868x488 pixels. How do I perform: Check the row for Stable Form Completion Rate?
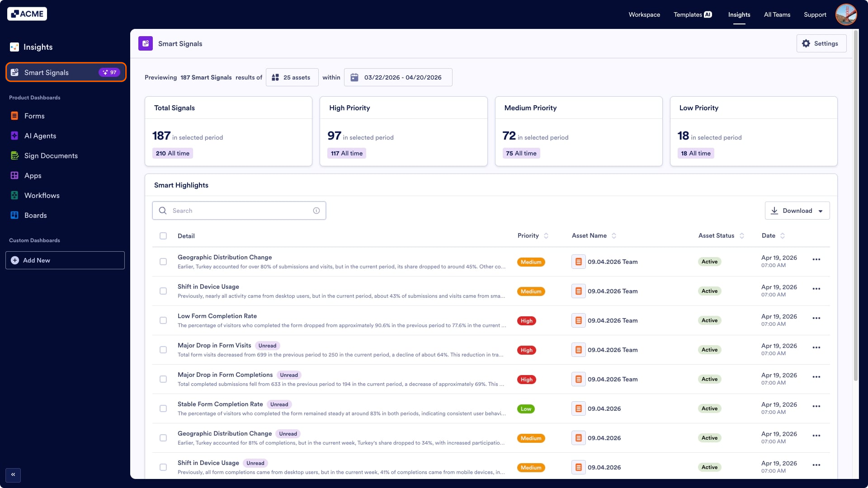point(163,408)
